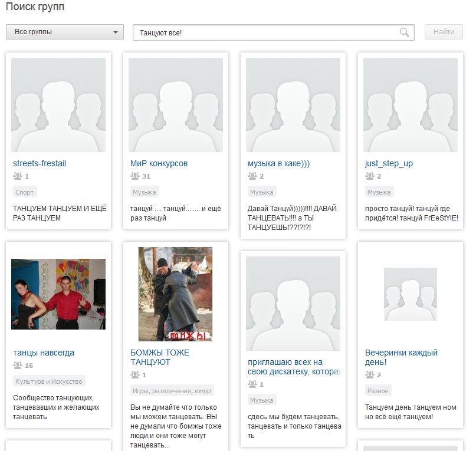Click members icon under 'МиР конкурсов'
Screen dimensions: 476x451
[x=135, y=176]
